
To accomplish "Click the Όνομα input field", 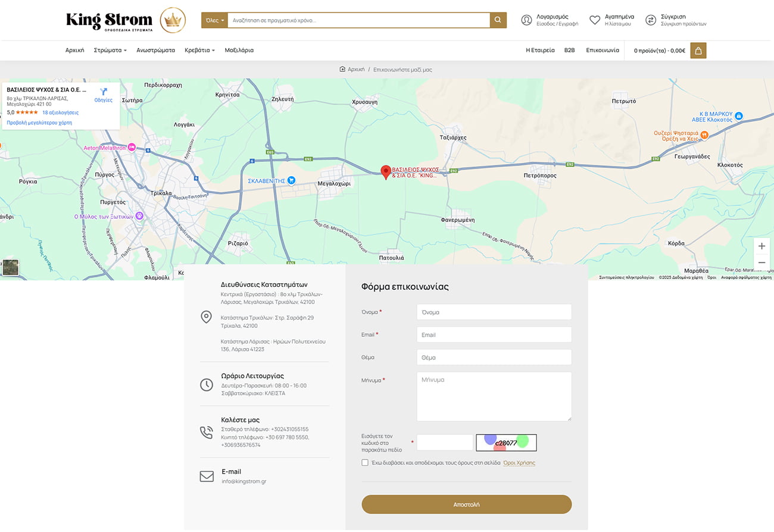I will tap(494, 312).
